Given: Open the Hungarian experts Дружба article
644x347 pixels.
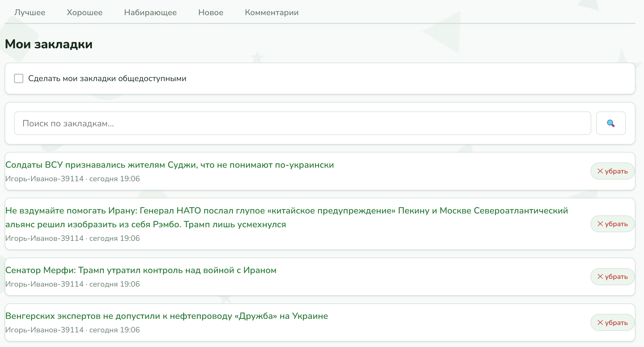Looking at the screenshot, I should pos(167,316).
